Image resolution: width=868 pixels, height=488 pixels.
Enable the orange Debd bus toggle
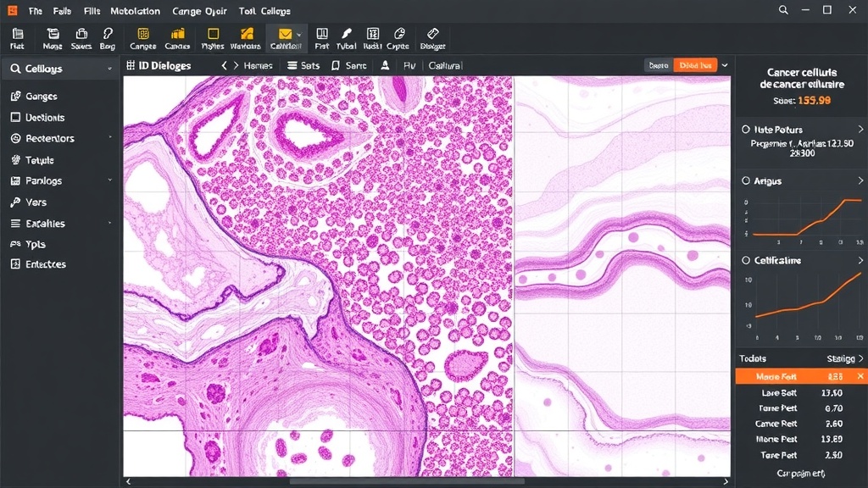coord(694,64)
